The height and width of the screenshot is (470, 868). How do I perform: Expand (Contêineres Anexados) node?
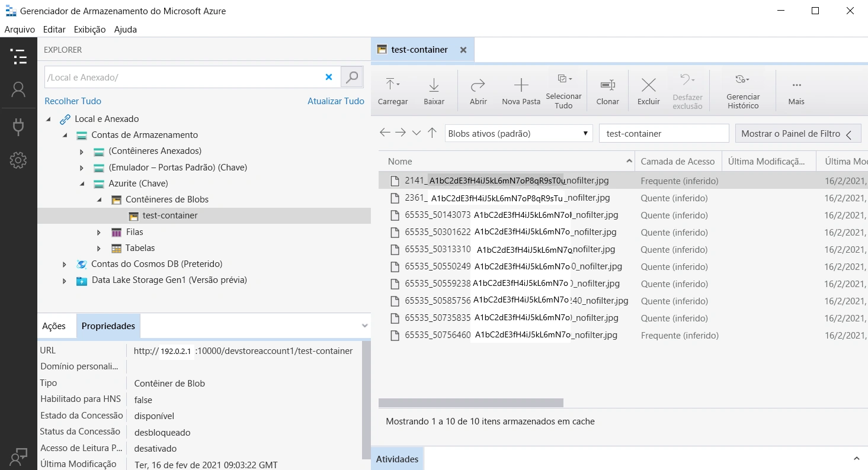click(x=82, y=152)
